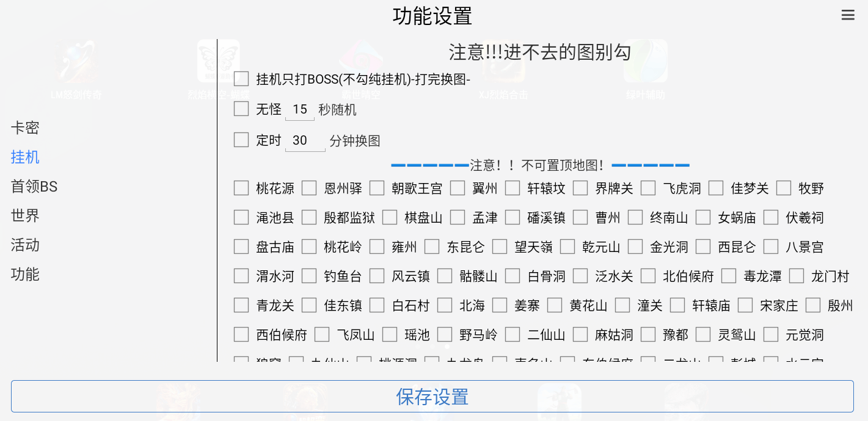Toggle the 白骨洞 box

click(512, 276)
